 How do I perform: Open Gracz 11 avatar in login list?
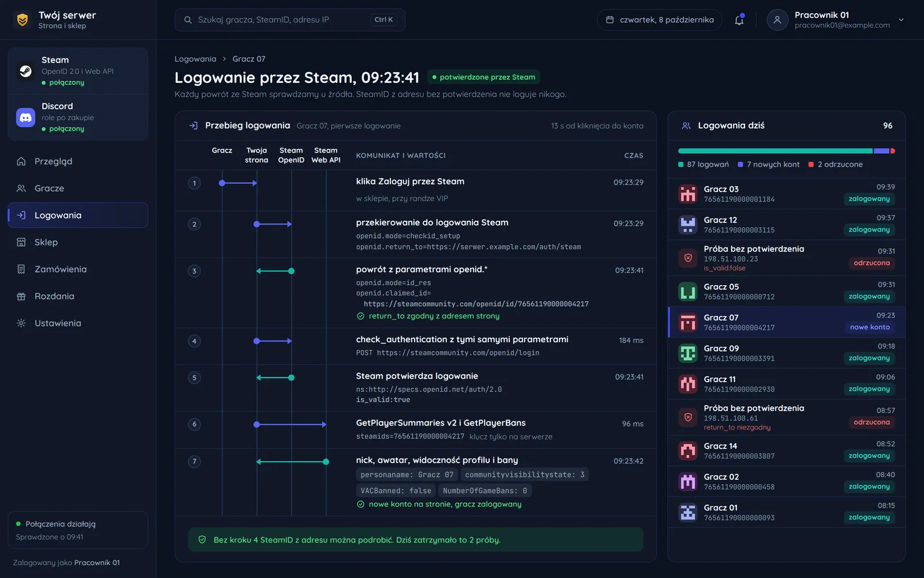click(688, 384)
